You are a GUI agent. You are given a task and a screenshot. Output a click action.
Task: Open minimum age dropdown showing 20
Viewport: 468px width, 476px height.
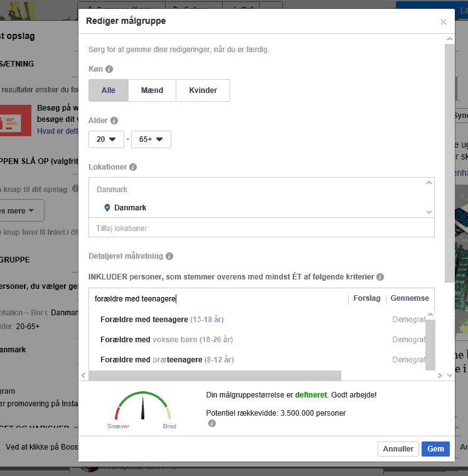pos(106,139)
